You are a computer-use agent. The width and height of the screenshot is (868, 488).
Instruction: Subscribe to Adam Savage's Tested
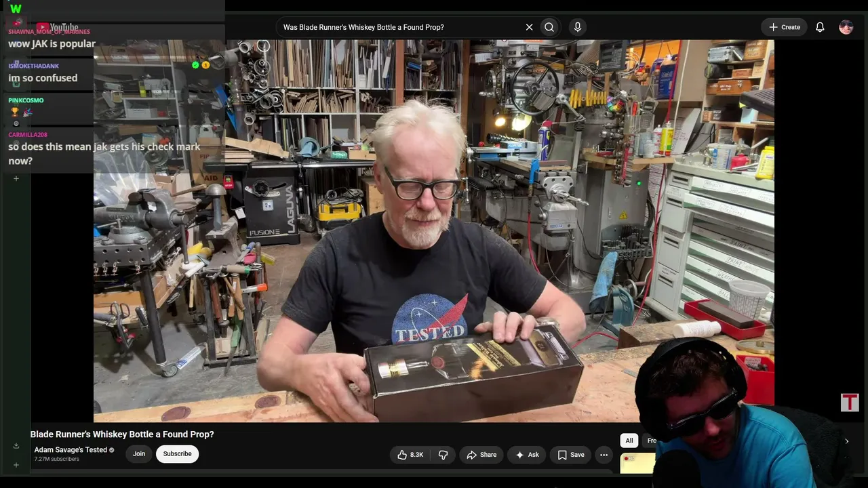(x=177, y=454)
